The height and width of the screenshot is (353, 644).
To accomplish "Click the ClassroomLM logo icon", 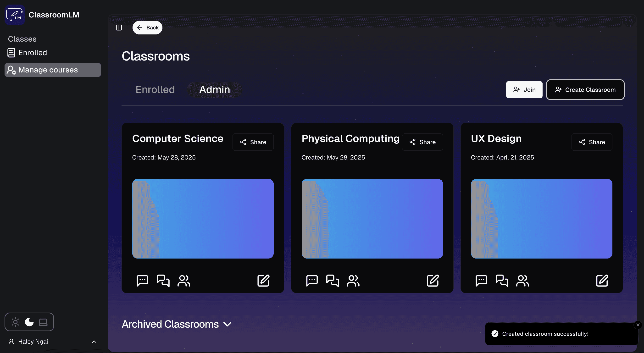I will 15,15.
